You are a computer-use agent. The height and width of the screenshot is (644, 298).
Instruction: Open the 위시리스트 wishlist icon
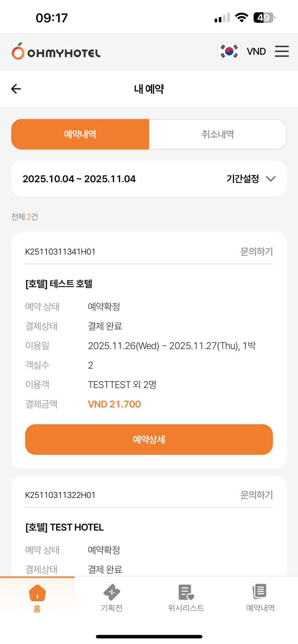point(186,593)
